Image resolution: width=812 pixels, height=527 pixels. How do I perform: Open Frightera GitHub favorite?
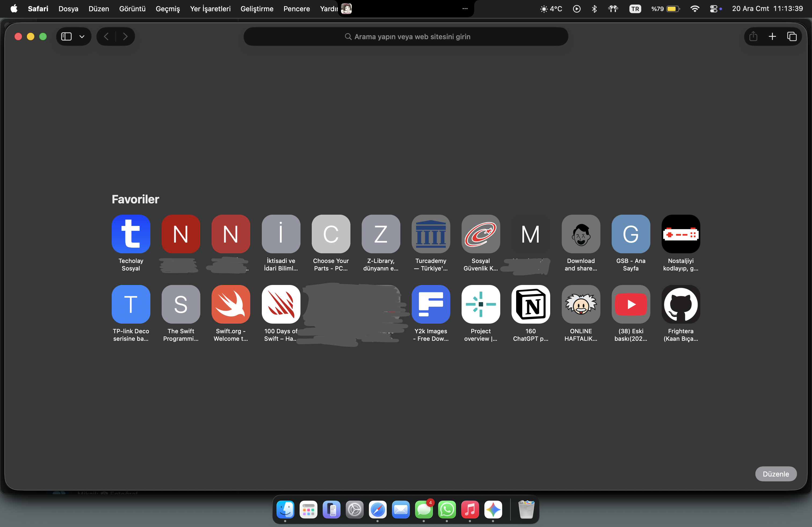click(x=681, y=304)
